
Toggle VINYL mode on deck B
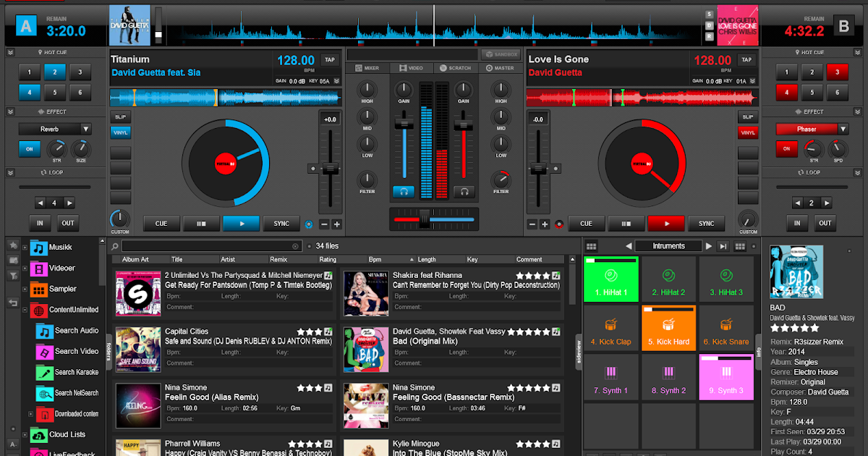(748, 132)
